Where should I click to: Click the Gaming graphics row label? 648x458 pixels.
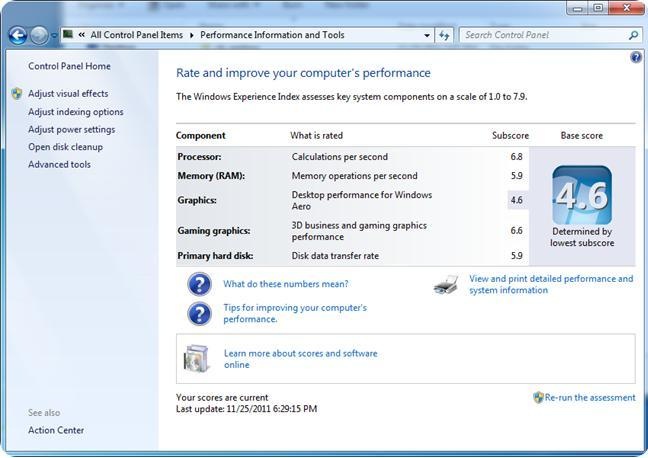point(214,231)
